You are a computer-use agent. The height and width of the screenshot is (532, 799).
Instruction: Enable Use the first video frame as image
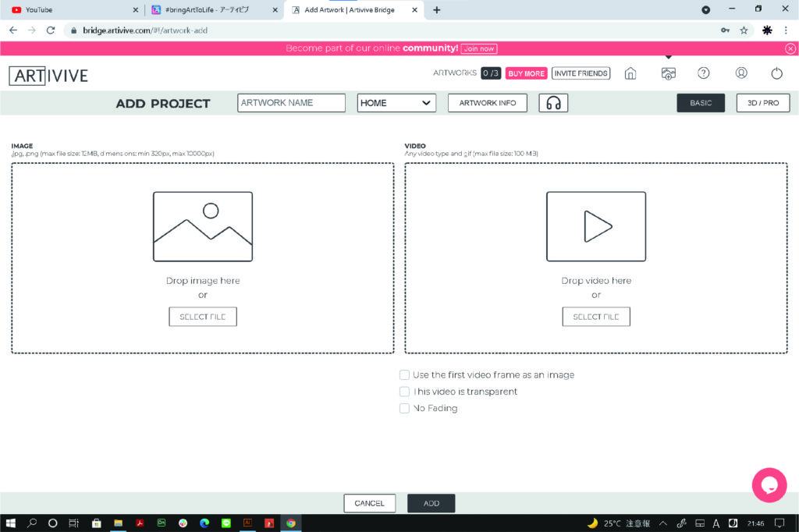point(404,375)
